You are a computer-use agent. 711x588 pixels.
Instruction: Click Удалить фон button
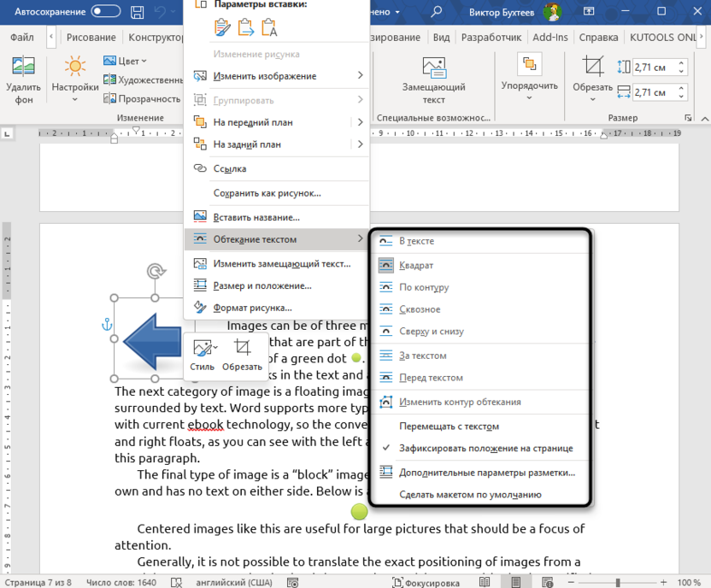point(23,80)
